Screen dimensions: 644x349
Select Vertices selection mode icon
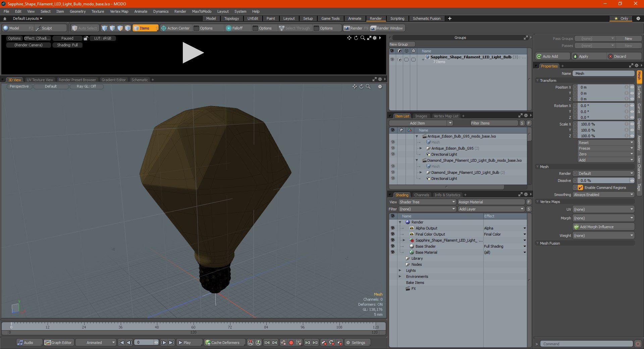pyautogui.click(x=104, y=28)
